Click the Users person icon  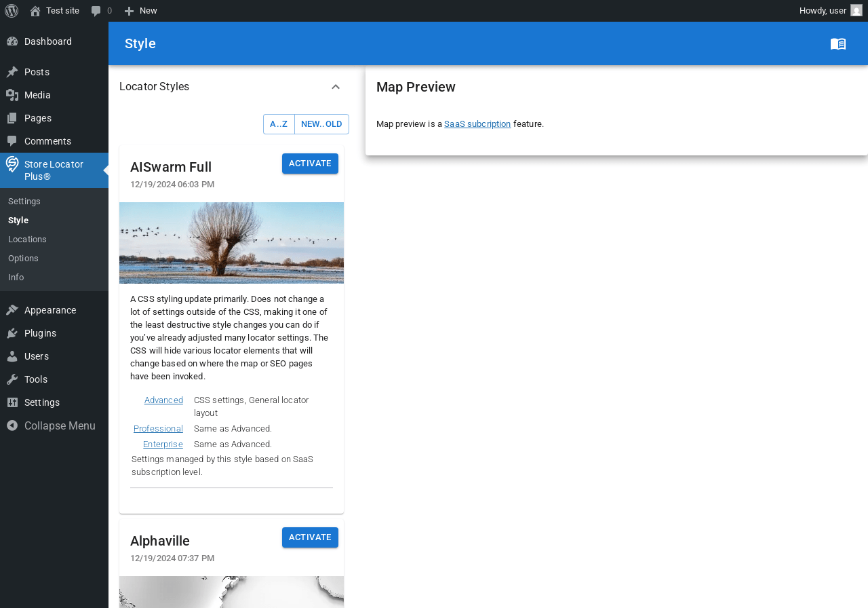pos(12,356)
